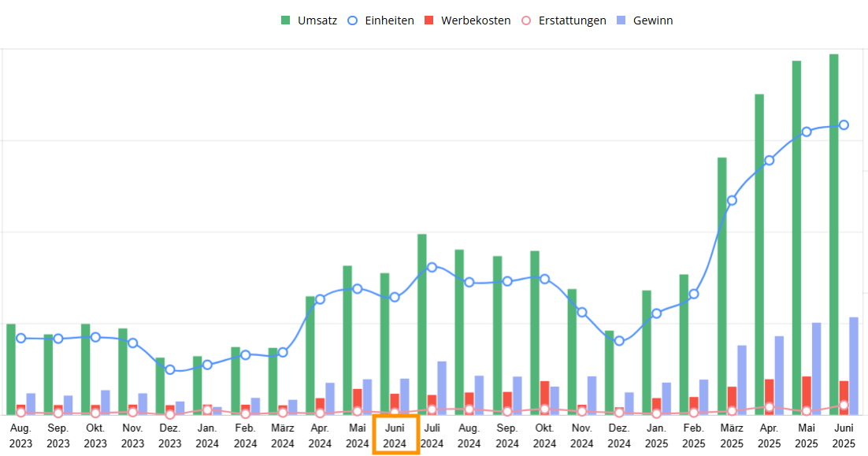
Task: Click the Einheiten data point for Dez. 2023
Action: 170,369
